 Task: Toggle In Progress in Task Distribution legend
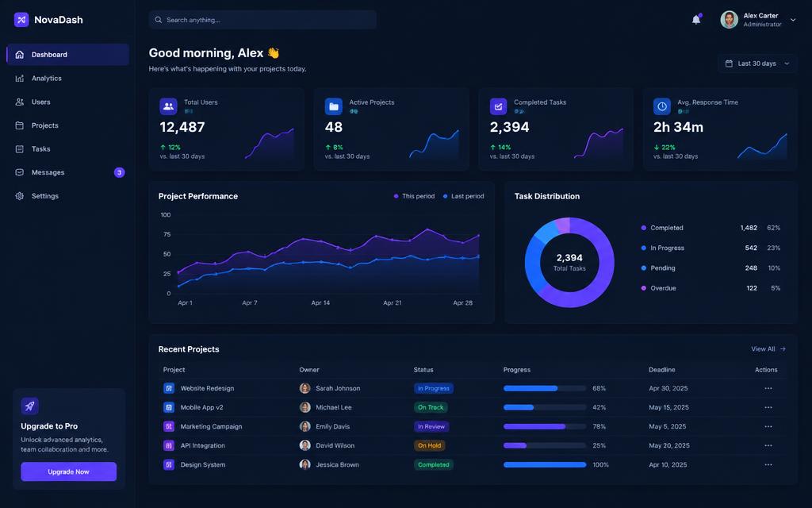663,248
